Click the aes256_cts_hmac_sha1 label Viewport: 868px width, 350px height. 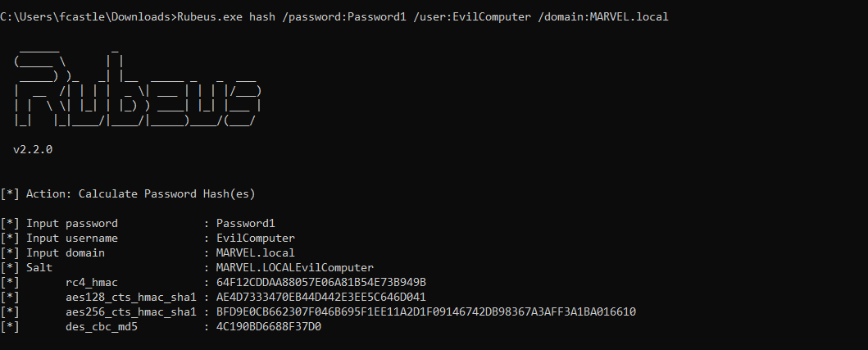pos(131,312)
